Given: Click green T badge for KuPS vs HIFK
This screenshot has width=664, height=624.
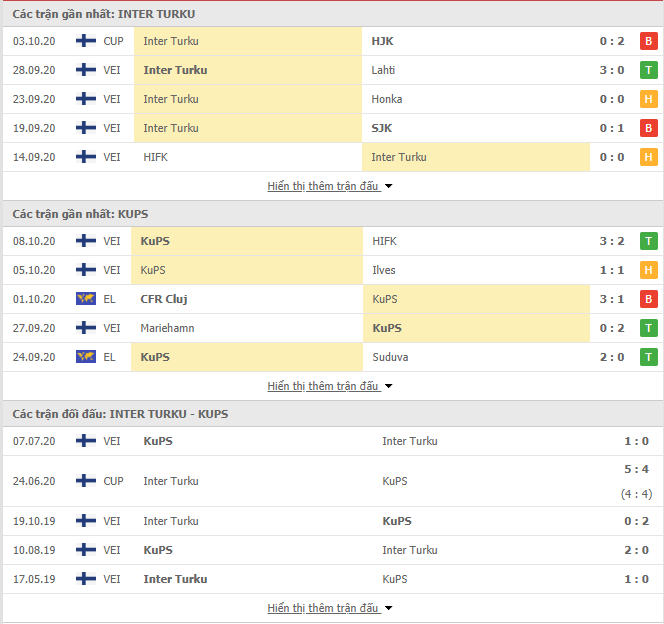Looking at the screenshot, I should [648, 241].
